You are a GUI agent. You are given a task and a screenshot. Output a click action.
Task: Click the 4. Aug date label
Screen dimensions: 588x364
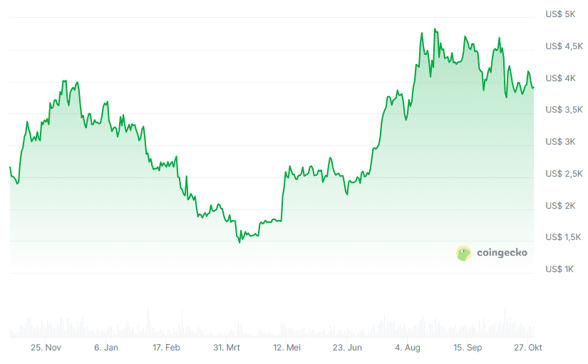[408, 348]
